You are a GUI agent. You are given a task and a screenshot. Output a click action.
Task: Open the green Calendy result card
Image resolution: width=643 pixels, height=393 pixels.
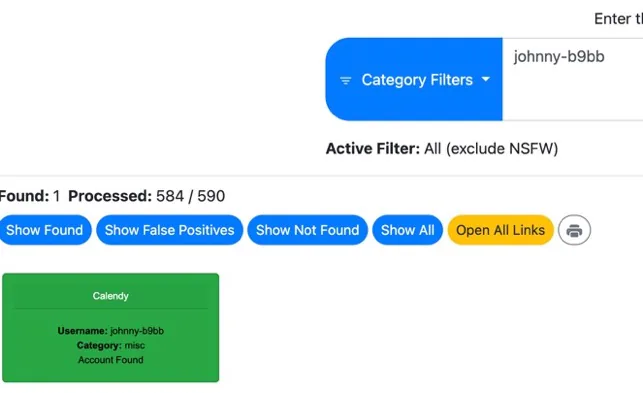click(111, 327)
